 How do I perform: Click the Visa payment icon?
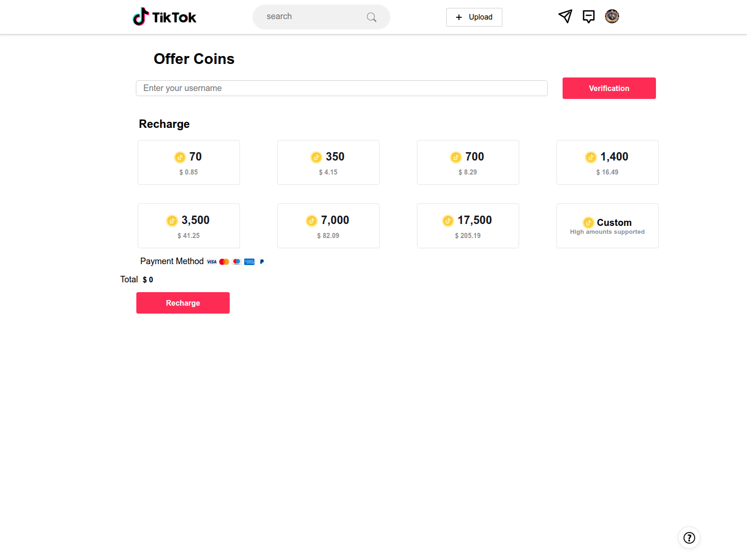pos(212,262)
